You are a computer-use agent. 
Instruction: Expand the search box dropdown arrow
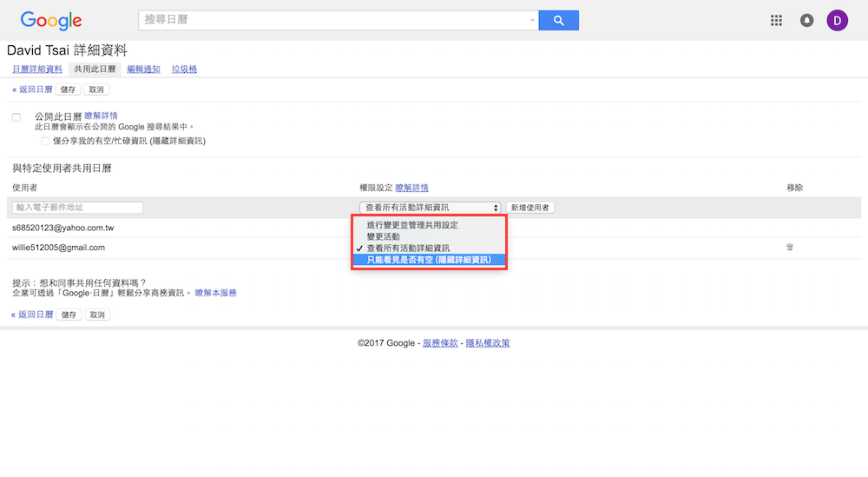pos(532,21)
